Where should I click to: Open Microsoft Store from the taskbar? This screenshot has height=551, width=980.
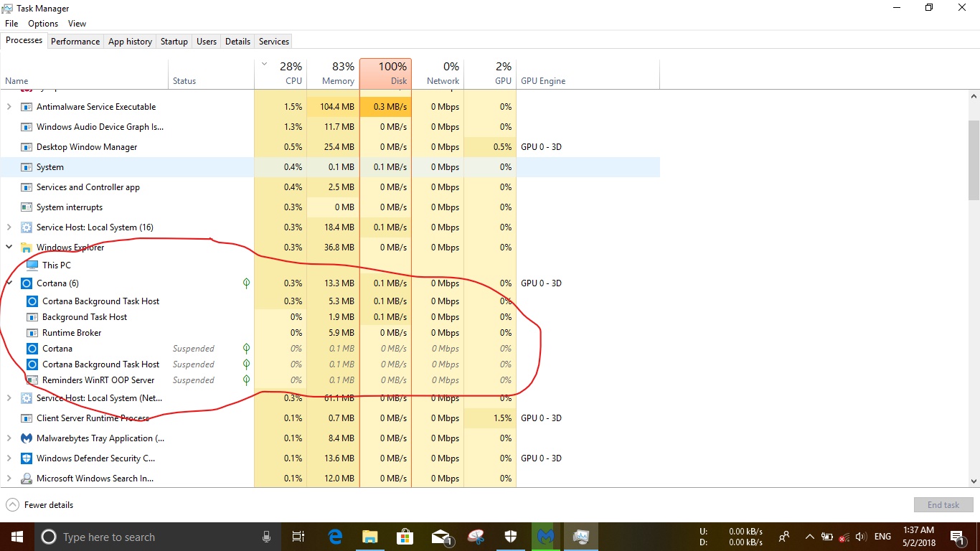pos(405,537)
